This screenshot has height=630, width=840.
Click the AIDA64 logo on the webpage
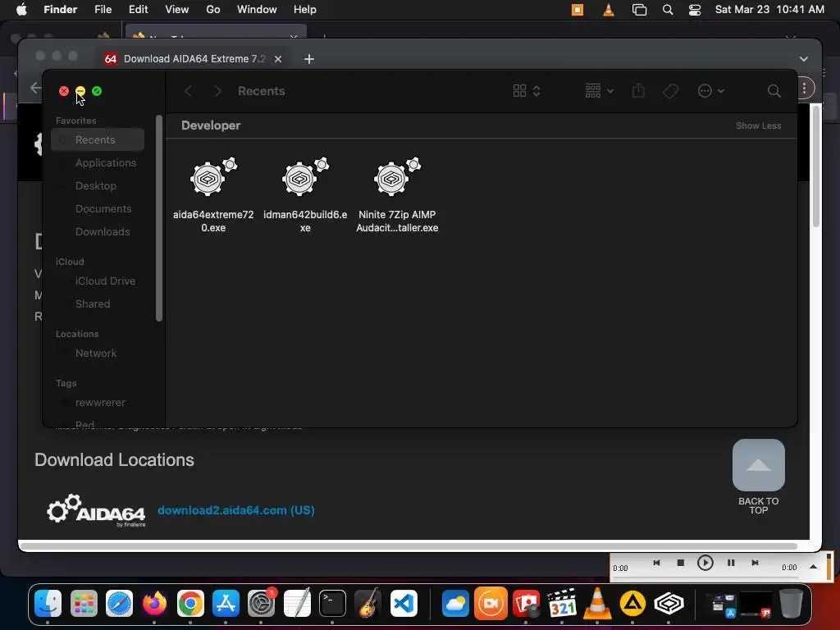(96, 510)
